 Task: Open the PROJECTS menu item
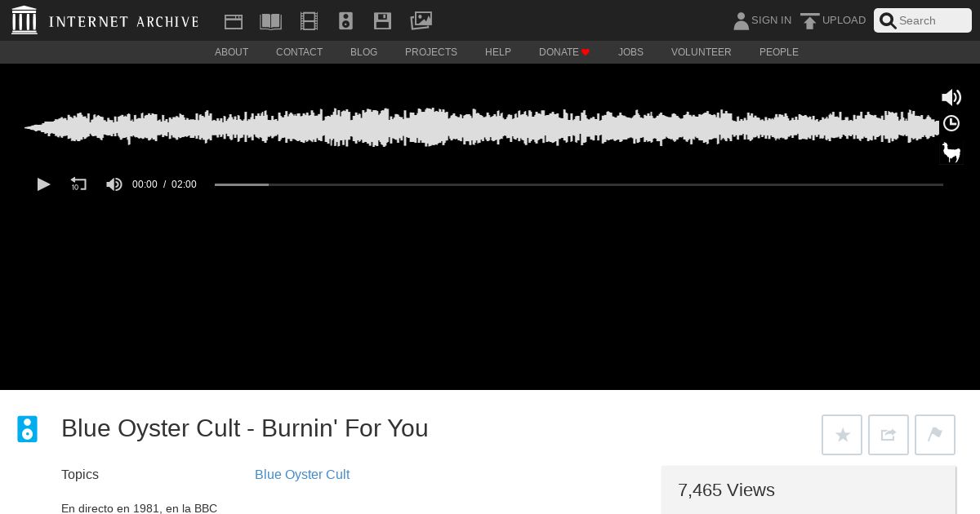431,52
